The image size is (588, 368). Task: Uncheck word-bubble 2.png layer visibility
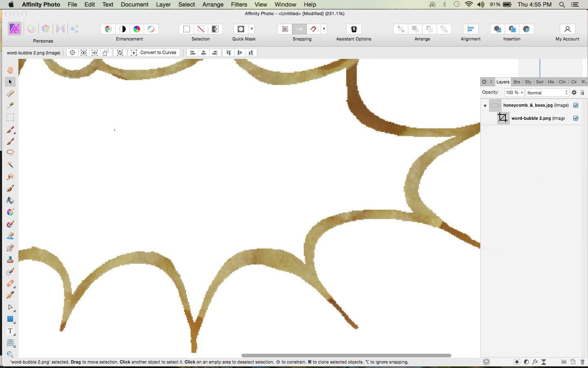(x=576, y=118)
